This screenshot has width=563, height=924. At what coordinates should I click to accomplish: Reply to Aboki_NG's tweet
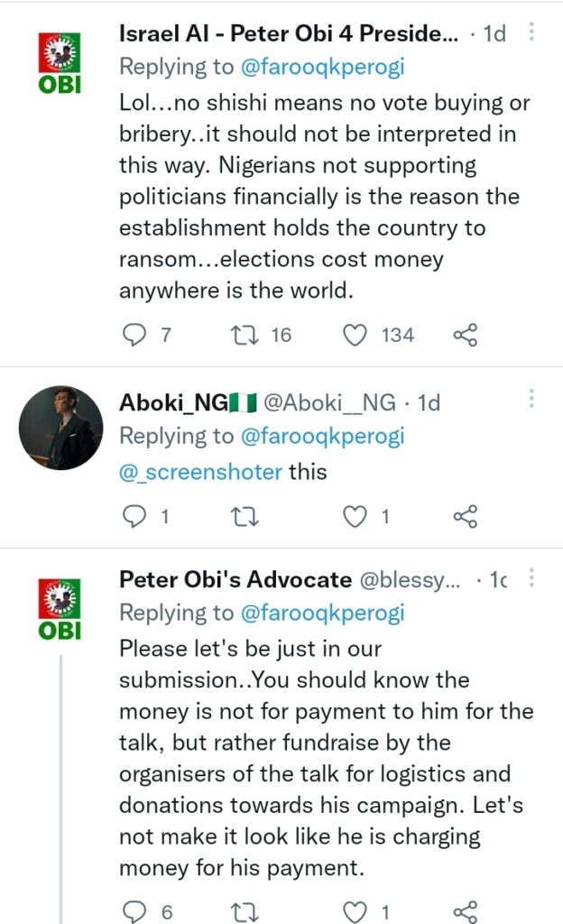(134, 516)
